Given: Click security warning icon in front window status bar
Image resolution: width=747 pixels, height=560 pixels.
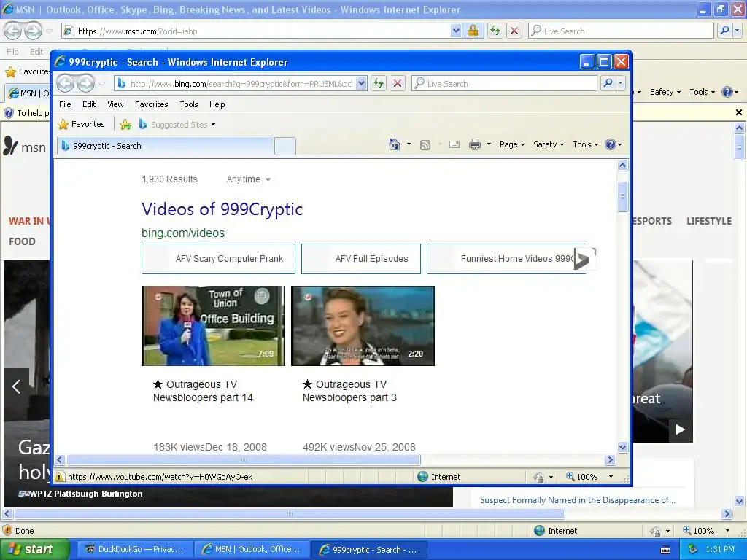Looking at the screenshot, I should coord(60,477).
